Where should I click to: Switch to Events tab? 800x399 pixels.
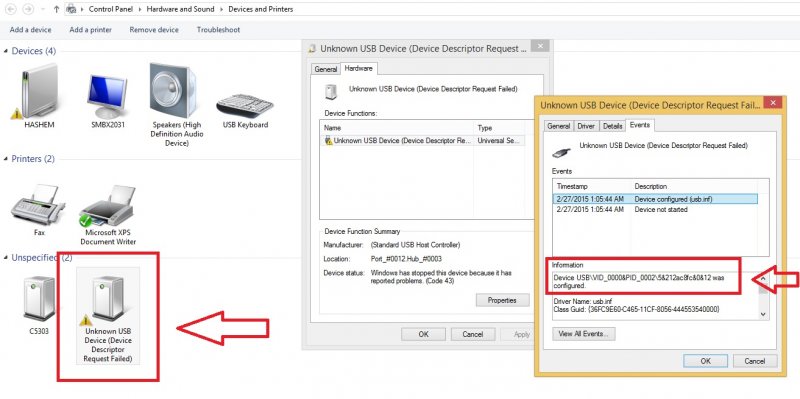click(640, 125)
